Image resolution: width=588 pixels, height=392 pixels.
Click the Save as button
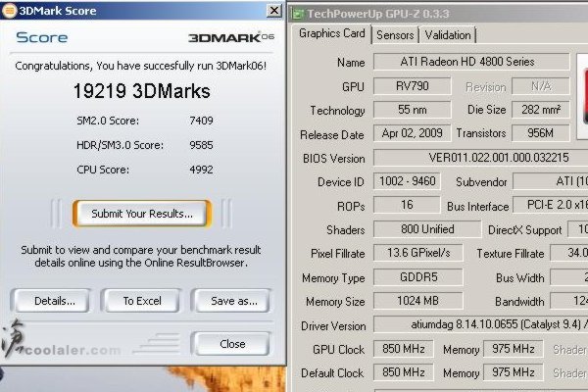click(231, 301)
